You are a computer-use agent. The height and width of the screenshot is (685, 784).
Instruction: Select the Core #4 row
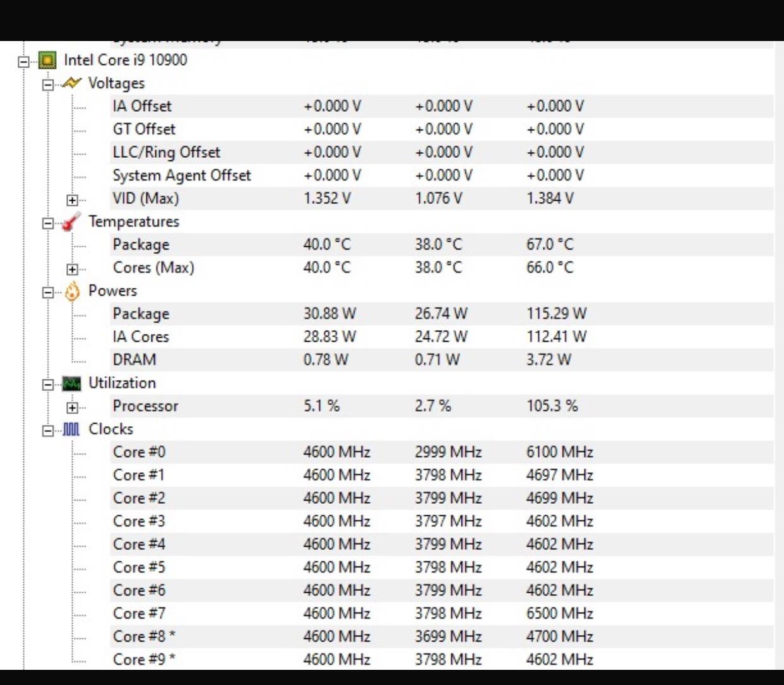coord(442,544)
